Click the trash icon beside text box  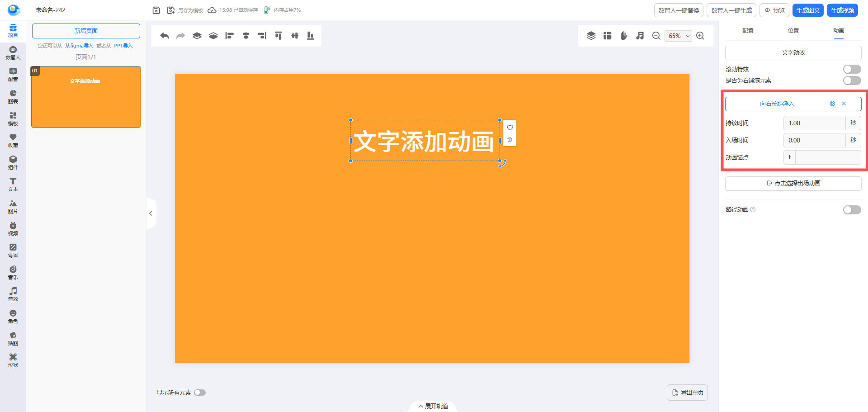pyautogui.click(x=509, y=140)
